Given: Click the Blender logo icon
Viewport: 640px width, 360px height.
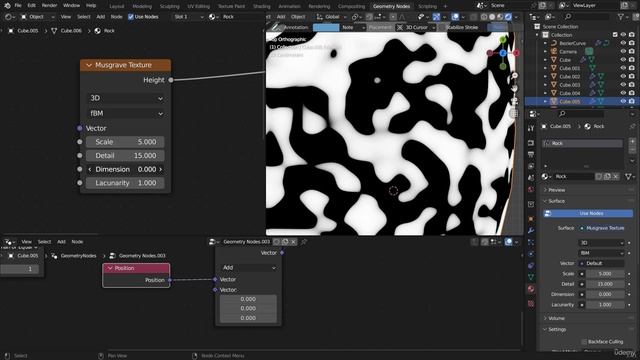Looking at the screenshot, I should pyautogui.click(x=7, y=6).
